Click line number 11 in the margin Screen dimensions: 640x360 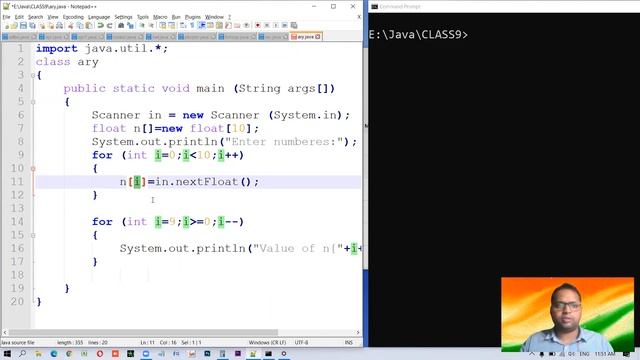17,182
